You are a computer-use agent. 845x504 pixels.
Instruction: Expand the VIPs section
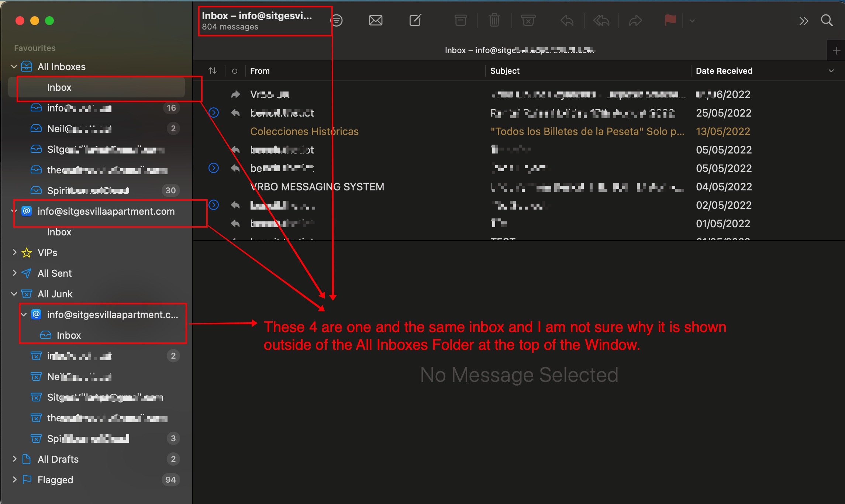[x=14, y=252]
